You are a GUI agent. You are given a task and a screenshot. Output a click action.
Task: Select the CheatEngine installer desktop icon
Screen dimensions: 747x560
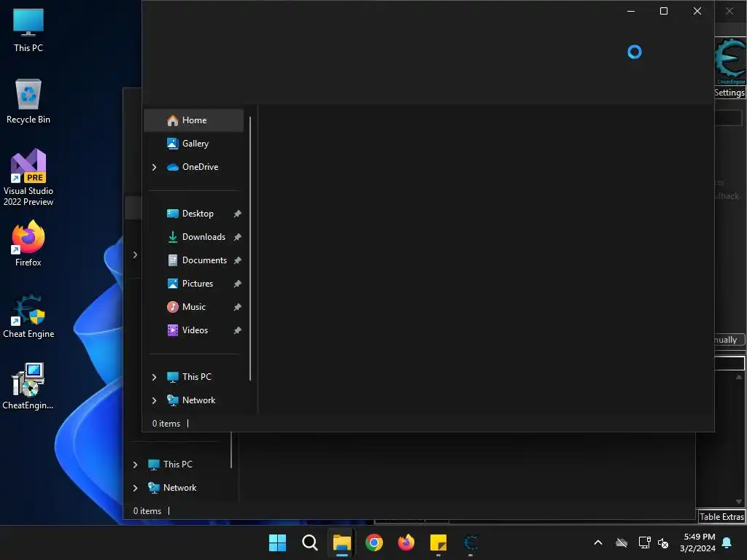28,386
